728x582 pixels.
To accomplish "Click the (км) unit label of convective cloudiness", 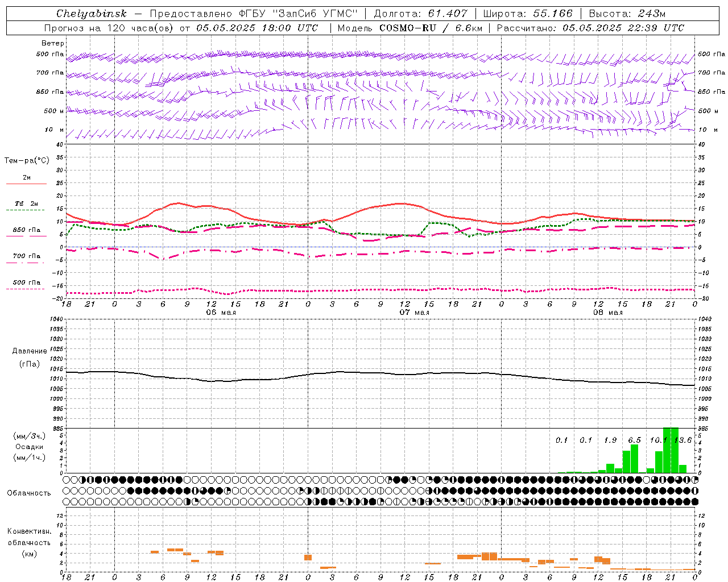I will click(29, 554).
